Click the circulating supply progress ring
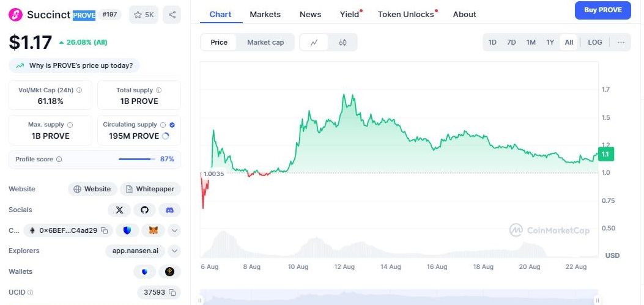The height and width of the screenshot is (305, 644). pyautogui.click(x=166, y=136)
